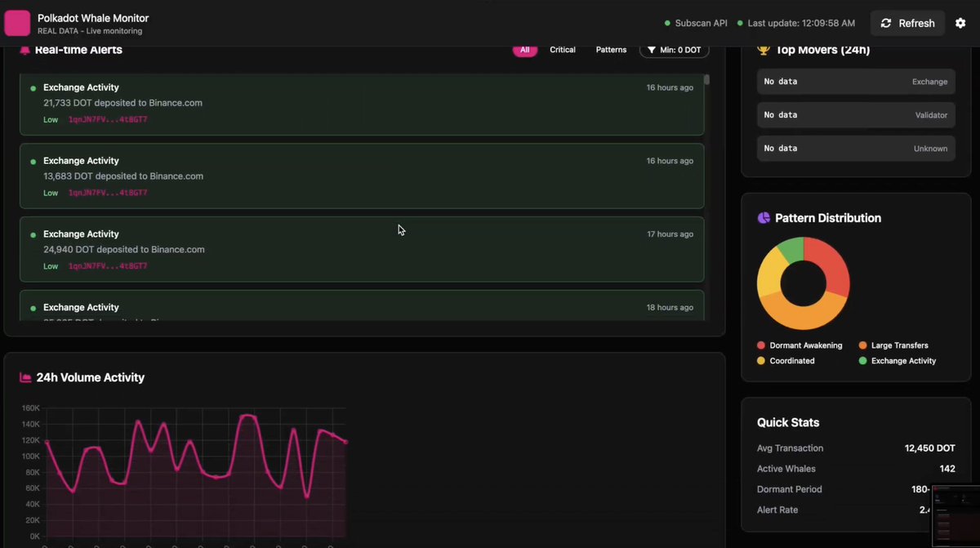Click the Low tag in the 13,683 DOT alert

pos(51,194)
